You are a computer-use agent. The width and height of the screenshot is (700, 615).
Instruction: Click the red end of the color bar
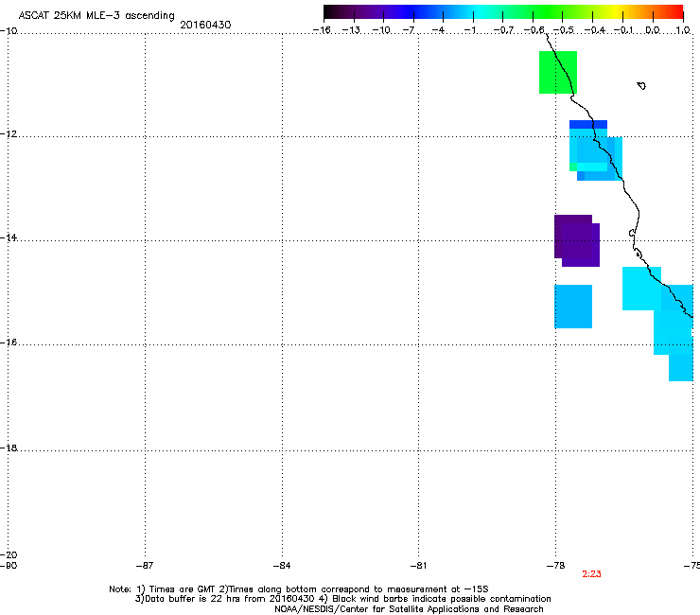tap(677, 12)
